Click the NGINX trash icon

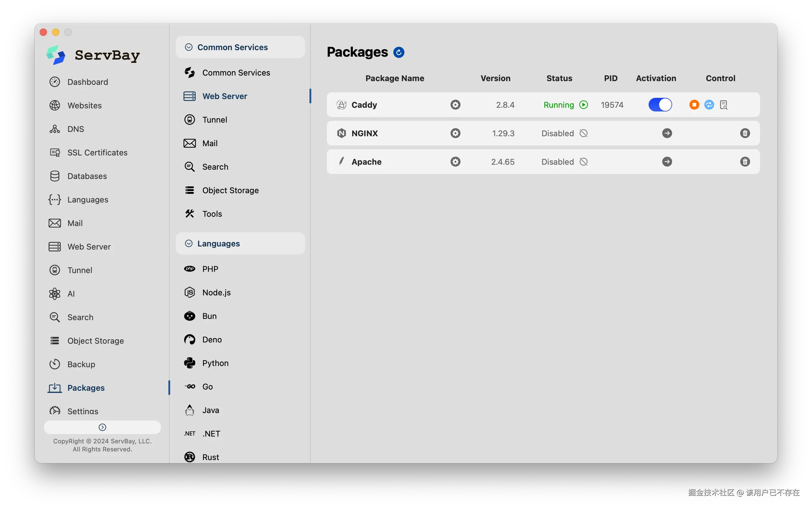[745, 133]
